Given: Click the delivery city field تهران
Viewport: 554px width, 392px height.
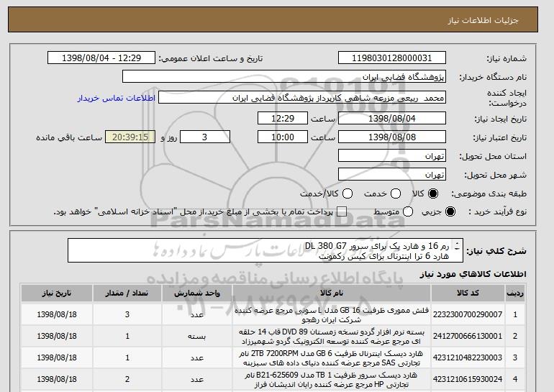Looking at the screenshot, I should click(392, 175).
